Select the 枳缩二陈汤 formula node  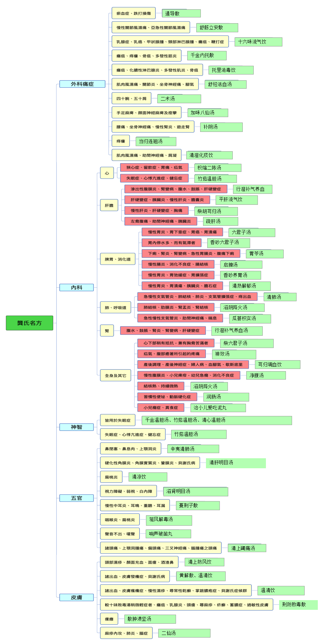[x=218, y=168]
